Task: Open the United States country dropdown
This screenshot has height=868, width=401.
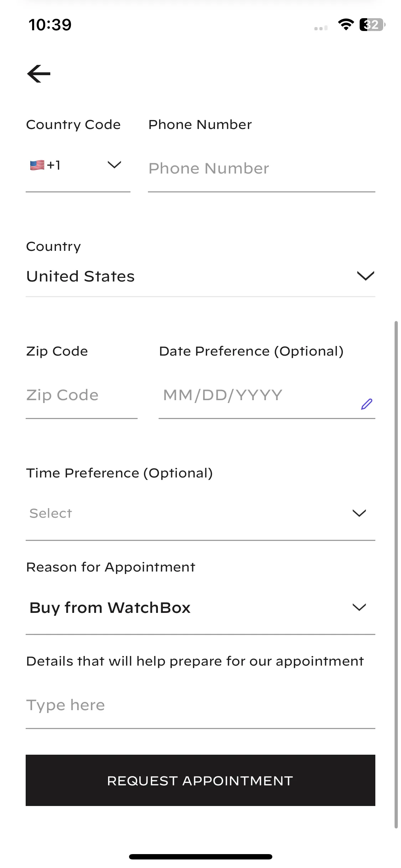Action: click(x=200, y=276)
